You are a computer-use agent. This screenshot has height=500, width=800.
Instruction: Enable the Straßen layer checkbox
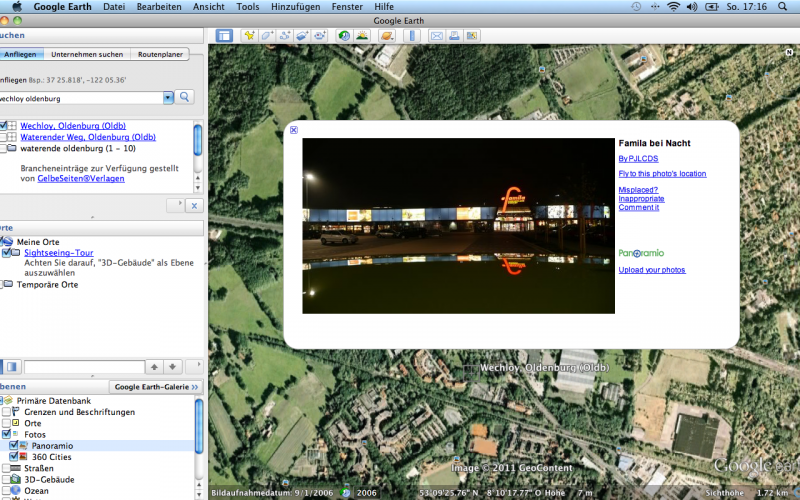(6, 468)
